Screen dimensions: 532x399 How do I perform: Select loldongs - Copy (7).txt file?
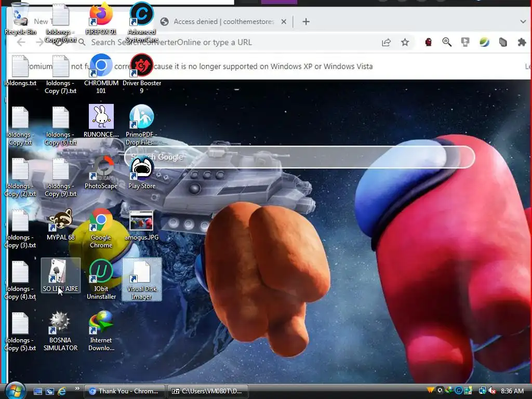60,75
